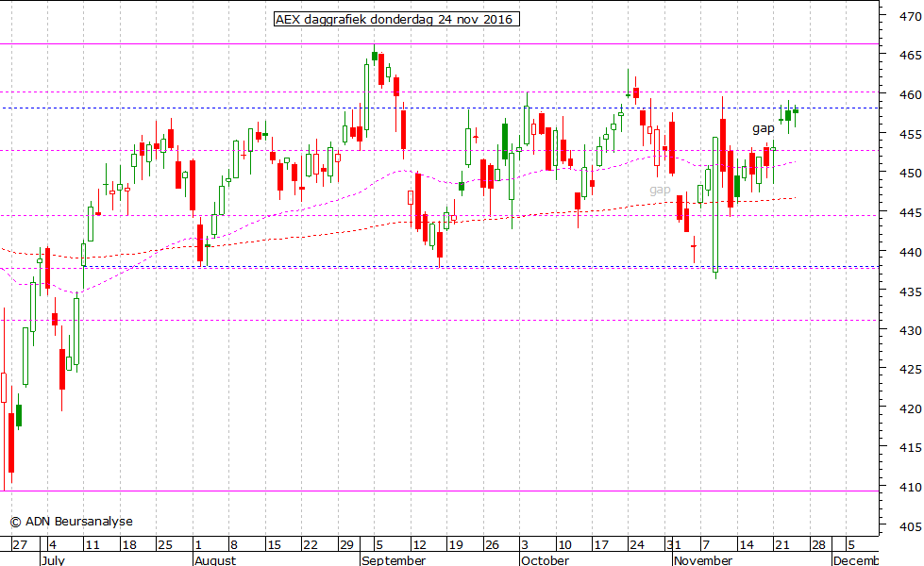Image resolution: width=924 pixels, height=566 pixels.
Task: Click the date label '18' on the time axis
Action: pos(129,544)
